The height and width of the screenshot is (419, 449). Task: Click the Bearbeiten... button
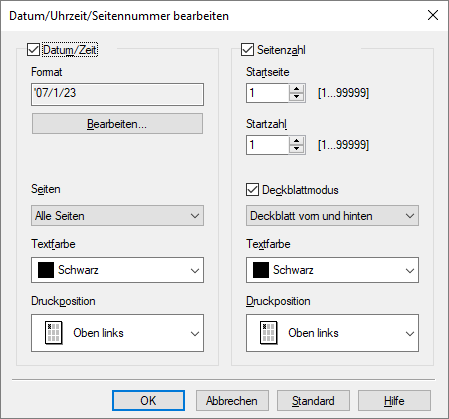117,124
